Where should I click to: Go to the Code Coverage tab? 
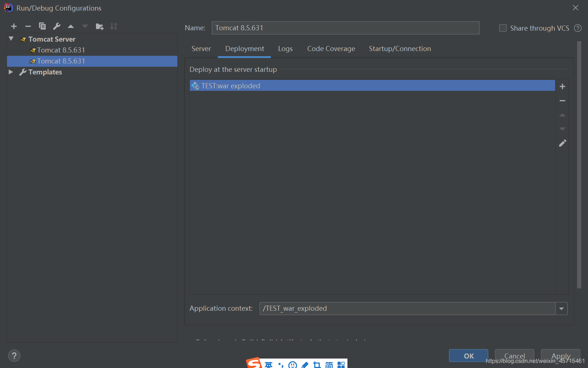click(331, 49)
